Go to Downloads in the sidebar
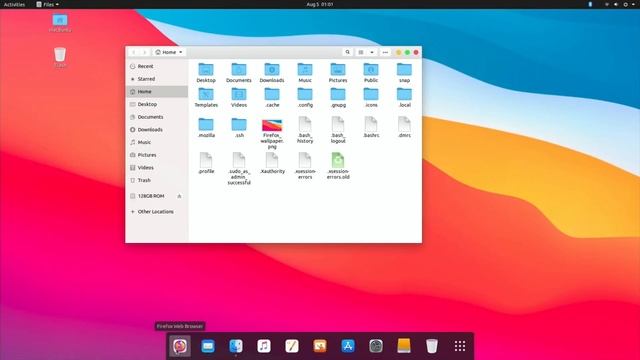This screenshot has width=640, height=360. coord(157,129)
